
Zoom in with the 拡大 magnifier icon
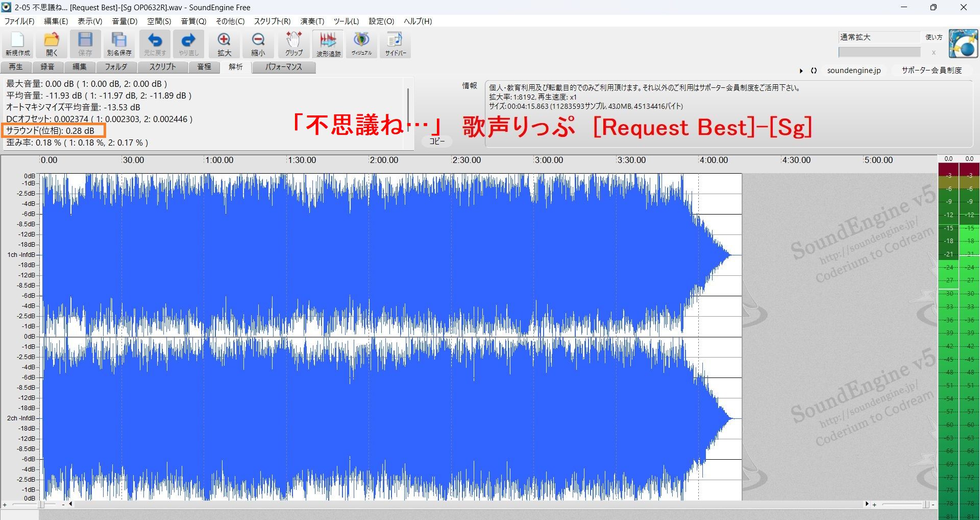point(224,44)
